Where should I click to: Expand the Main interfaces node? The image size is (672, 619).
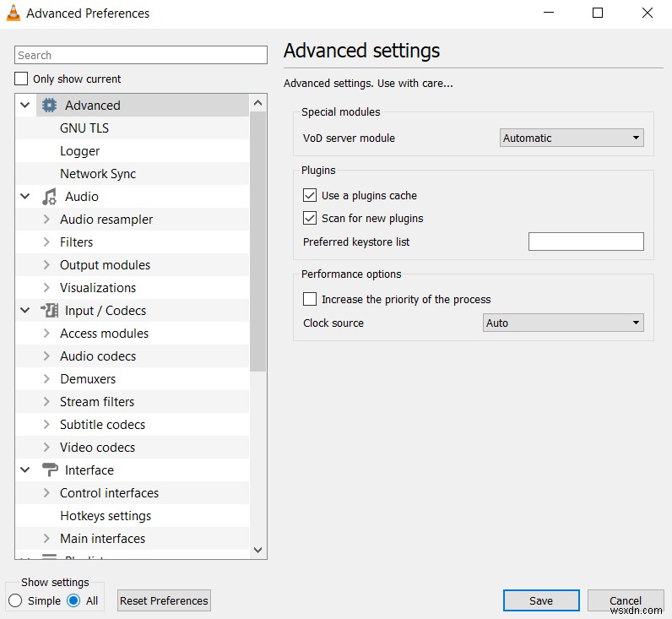point(46,538)
